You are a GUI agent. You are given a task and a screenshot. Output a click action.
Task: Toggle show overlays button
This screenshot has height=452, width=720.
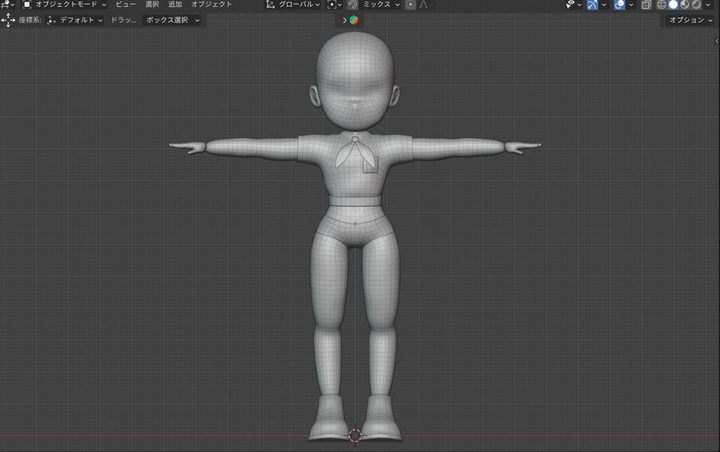coord(619,5)
